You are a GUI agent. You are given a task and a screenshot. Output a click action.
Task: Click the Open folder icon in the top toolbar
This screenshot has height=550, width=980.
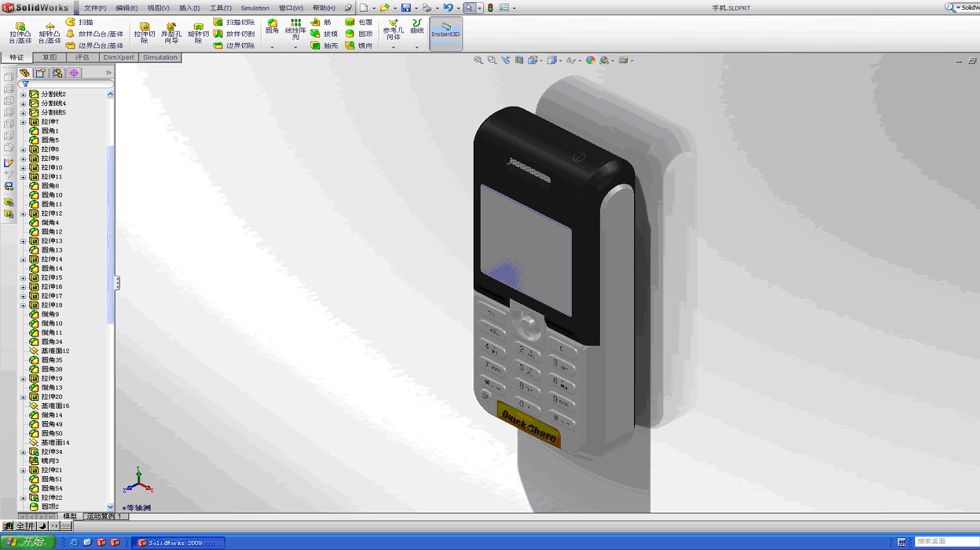click(x=384, y=8)
